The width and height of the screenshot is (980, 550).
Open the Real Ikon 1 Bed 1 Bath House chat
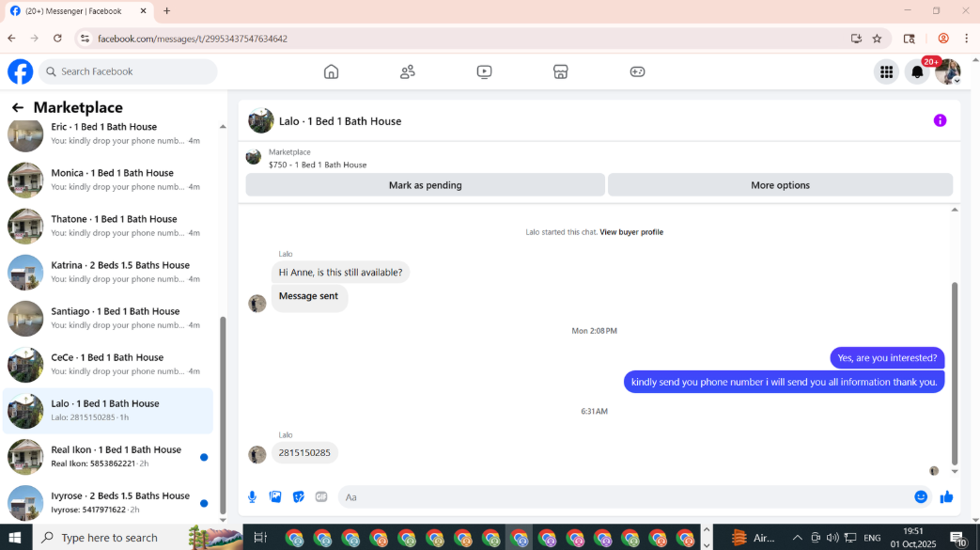(x=107, y=457)
